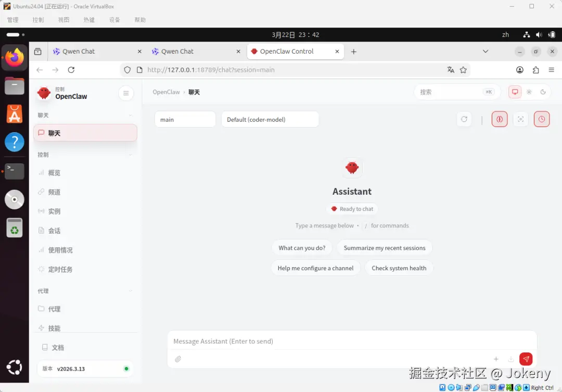Select 聊天 in the sidebar
The width and height of the screenshot is (562, 392).
pyautogui.click(x=85, y=133)
